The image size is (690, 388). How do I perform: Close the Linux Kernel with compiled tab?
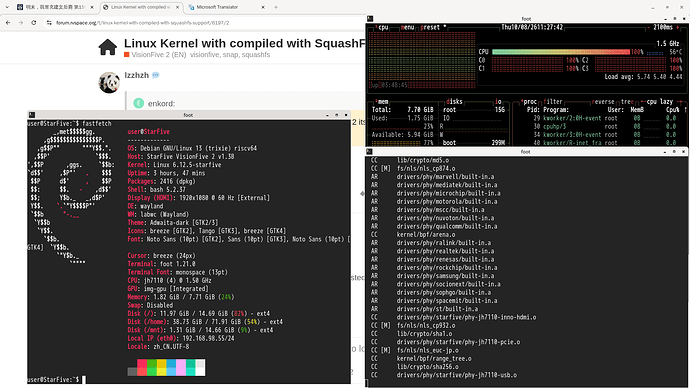pos(177,7)
